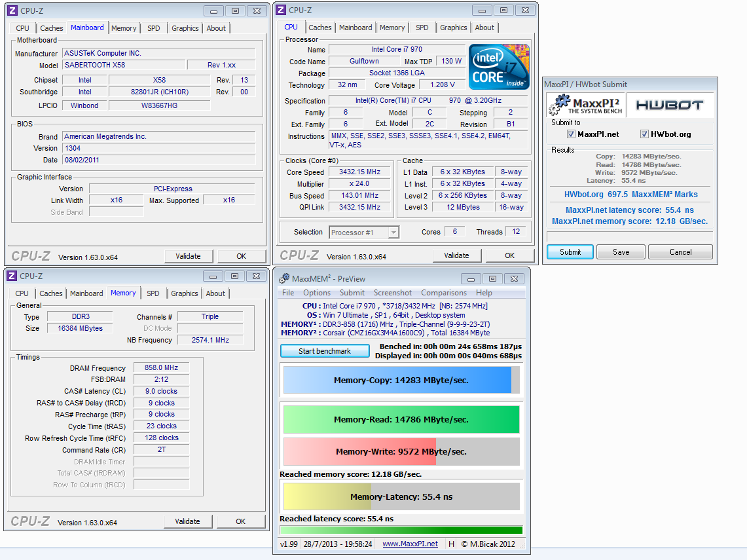Toggle the HWbot.org submit checkbox

pos(644,134)
